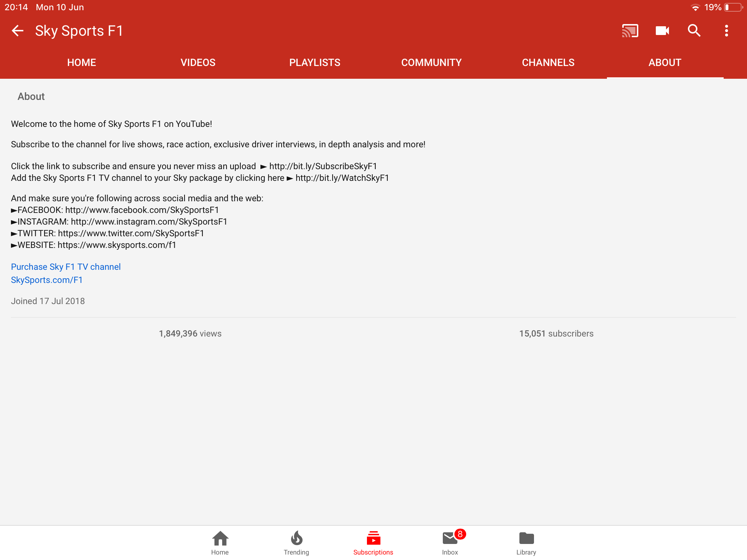Viewport: 747px width, 560px height.
Task: Open the Cast to device icon
Action: click(630, 31)
